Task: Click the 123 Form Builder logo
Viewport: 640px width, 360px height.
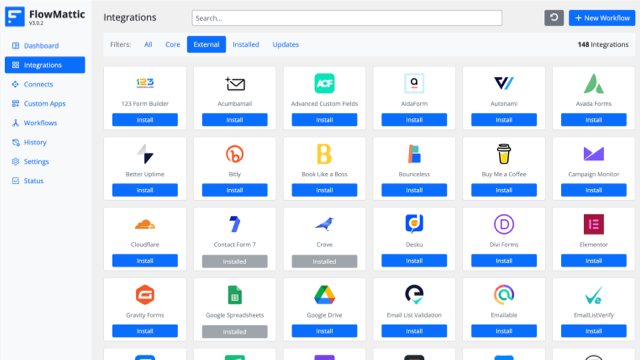Action: point(145,83)
